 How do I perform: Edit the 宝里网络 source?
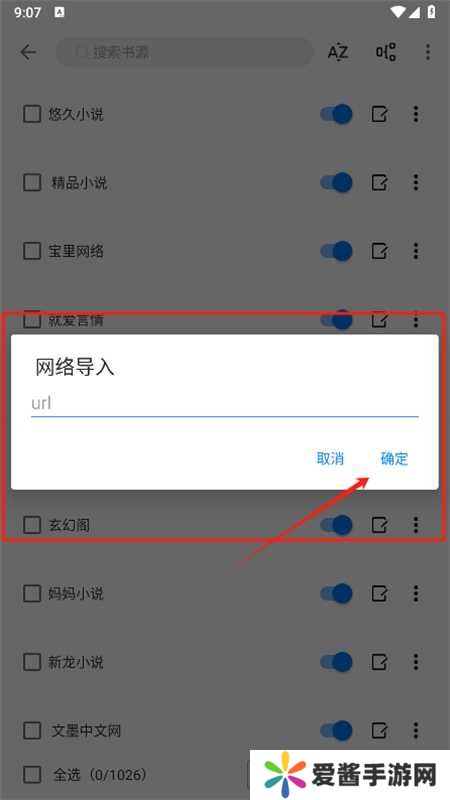pyautogui.click(x=379, y=251)
